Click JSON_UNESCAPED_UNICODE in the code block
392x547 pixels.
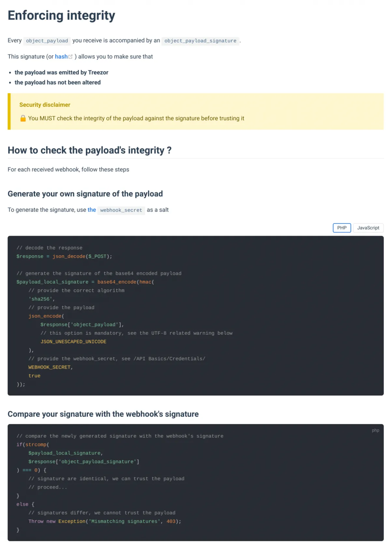pyautogui.click(x=74, y=342)
